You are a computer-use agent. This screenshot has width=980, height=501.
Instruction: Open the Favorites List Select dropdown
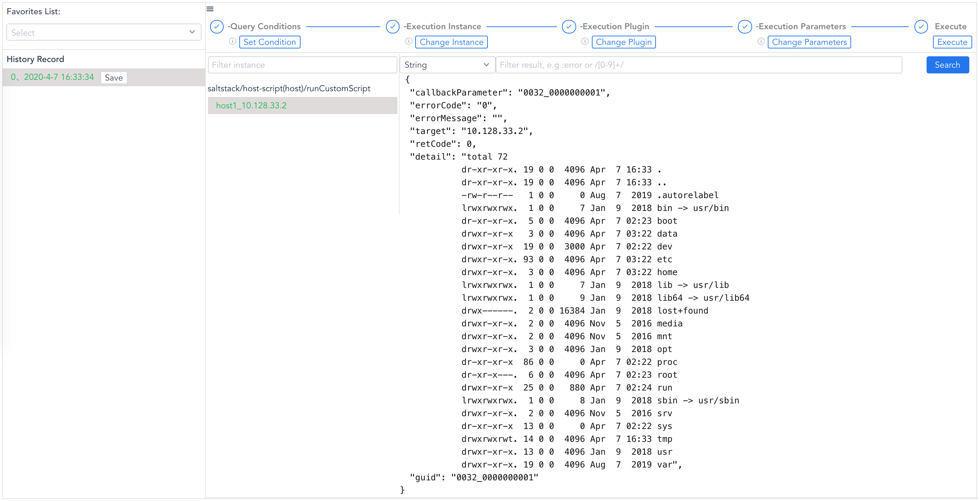coord(104,32)
